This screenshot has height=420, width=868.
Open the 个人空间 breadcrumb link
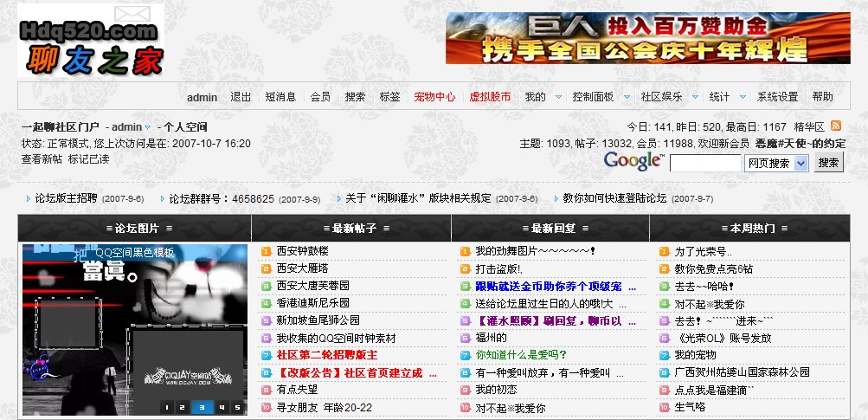click(186, 127)
